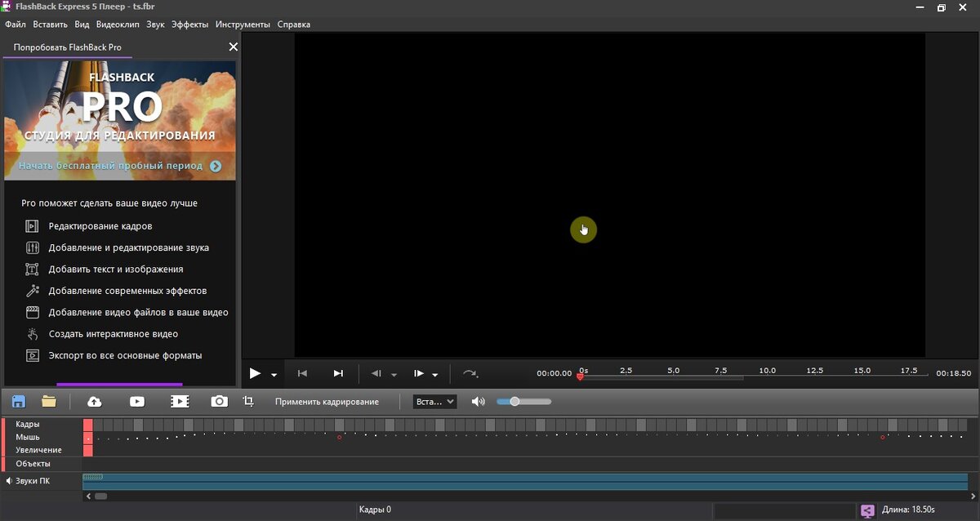Click the export formats icon
Screen dimensions: 980x521
click(33, 355)
